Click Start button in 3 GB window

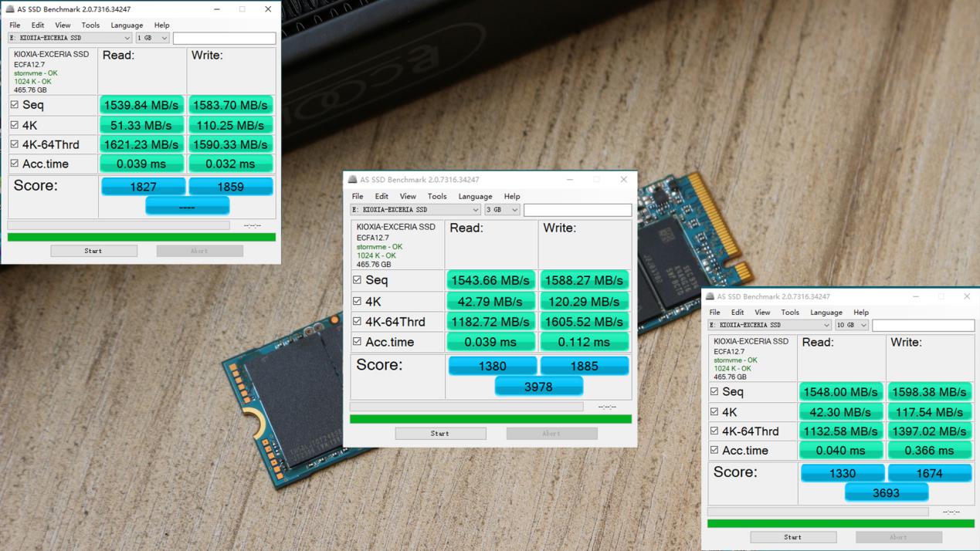coord(440,434)
